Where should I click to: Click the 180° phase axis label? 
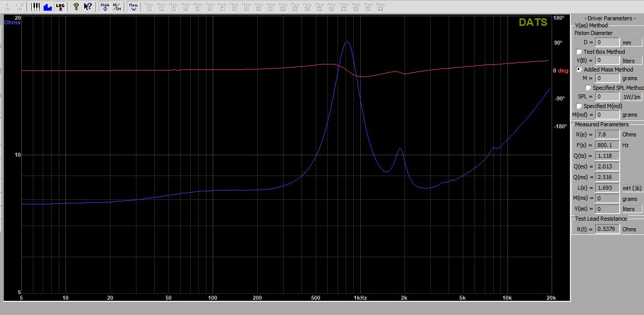[558, 18]
